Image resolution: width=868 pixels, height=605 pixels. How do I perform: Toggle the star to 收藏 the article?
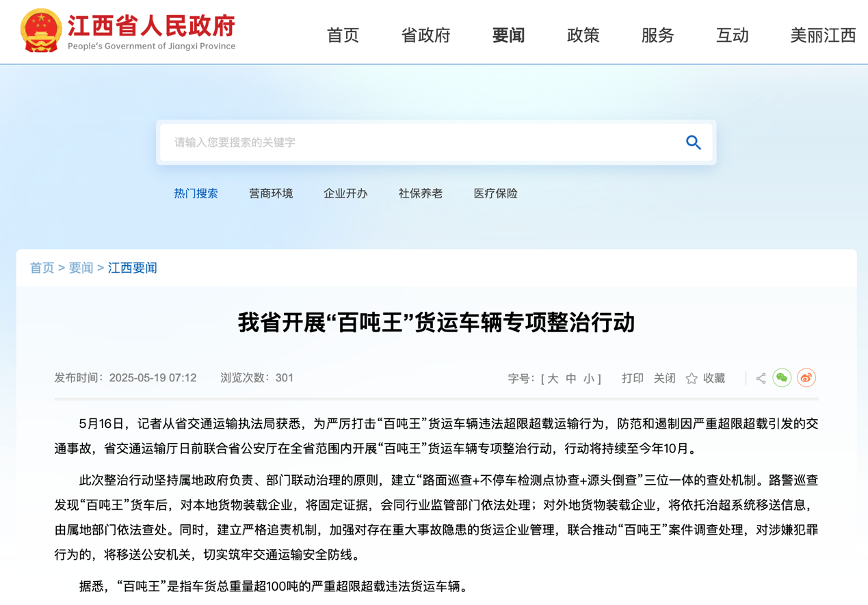(691, 377)
